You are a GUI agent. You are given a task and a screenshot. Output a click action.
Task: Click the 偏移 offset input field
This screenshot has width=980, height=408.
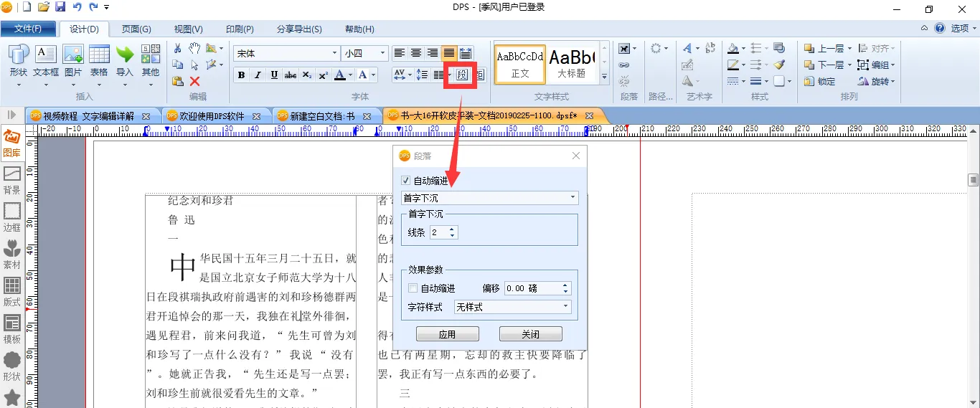pyautogui.click(x=532, y=288)
